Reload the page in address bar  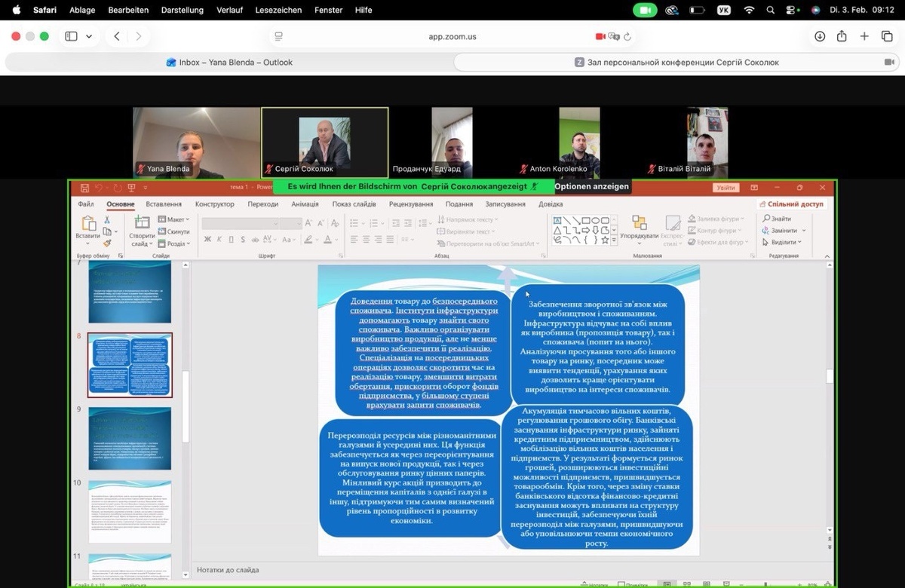[x=627, y=36]
